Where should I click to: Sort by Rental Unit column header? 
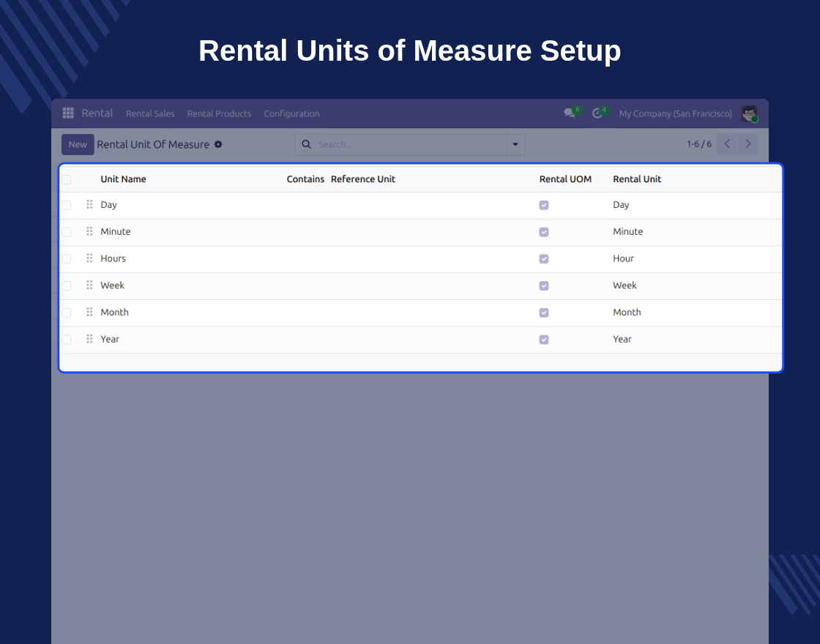click(x=637, y=179)
